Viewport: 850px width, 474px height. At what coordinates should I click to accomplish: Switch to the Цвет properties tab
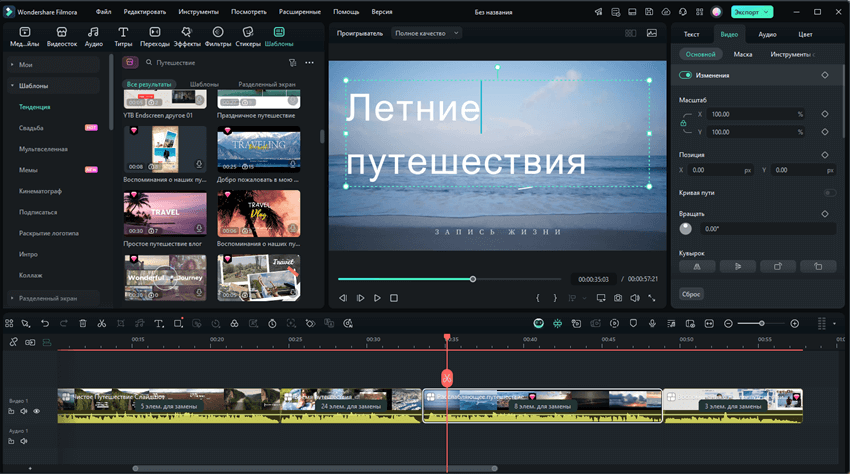click(805, 34)
